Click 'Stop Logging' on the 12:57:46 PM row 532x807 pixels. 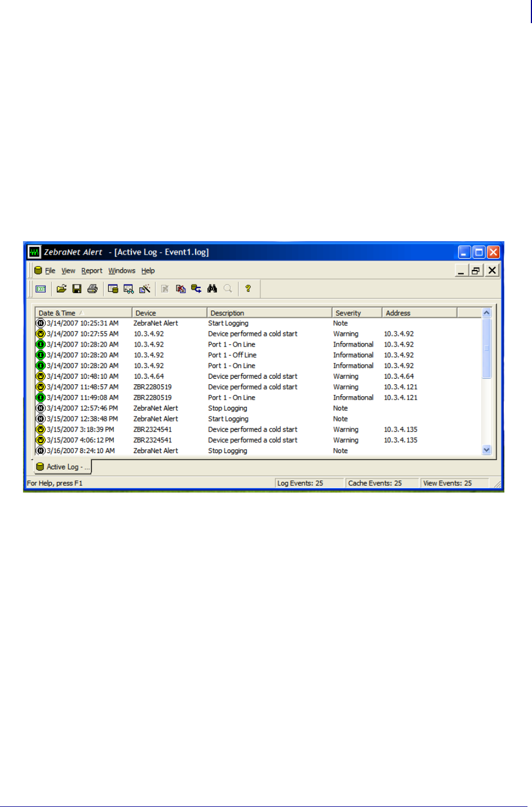point(228,409)
